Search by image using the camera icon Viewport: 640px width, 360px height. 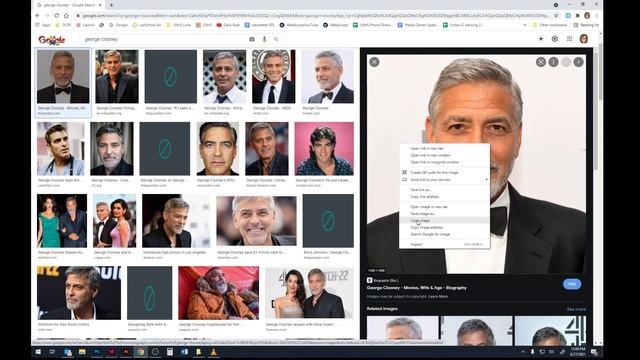click(252, 39)
